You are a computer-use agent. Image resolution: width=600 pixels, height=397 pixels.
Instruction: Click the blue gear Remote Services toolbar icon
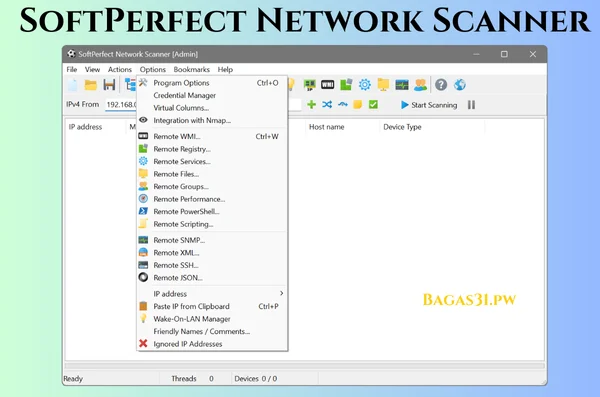click(x=365, y=85)
